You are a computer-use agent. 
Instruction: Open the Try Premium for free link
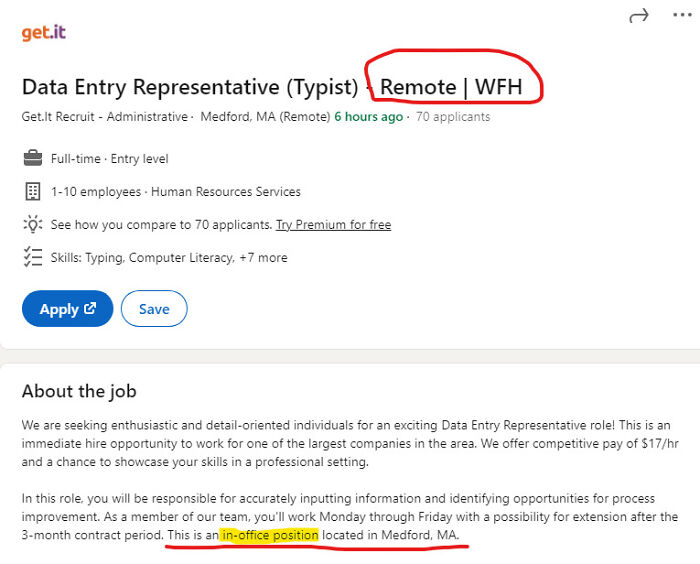pyautogui.click(x=333, y=225)
